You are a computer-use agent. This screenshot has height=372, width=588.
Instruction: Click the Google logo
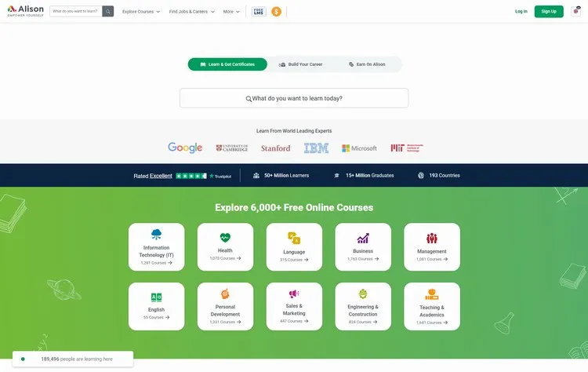[x=185, y=148]
